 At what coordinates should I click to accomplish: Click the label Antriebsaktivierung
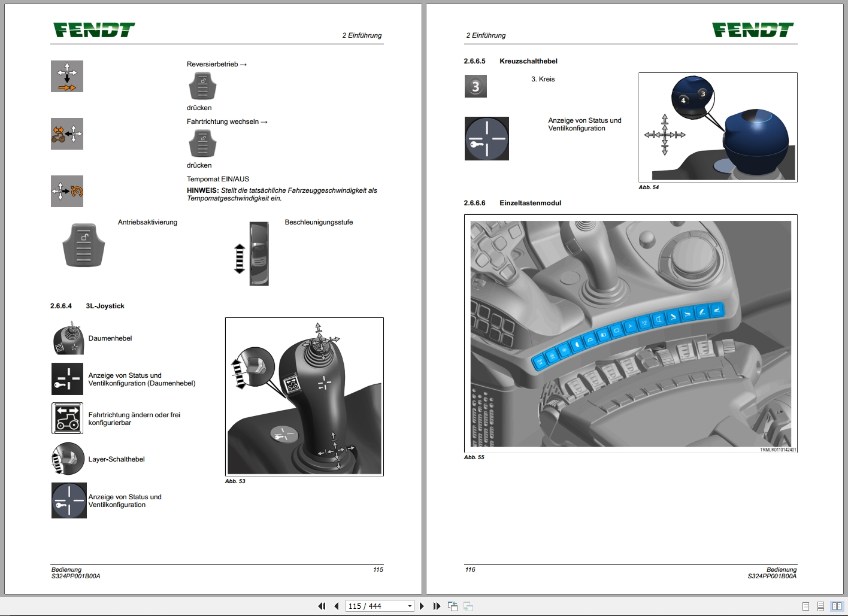[x=147, y=222]
